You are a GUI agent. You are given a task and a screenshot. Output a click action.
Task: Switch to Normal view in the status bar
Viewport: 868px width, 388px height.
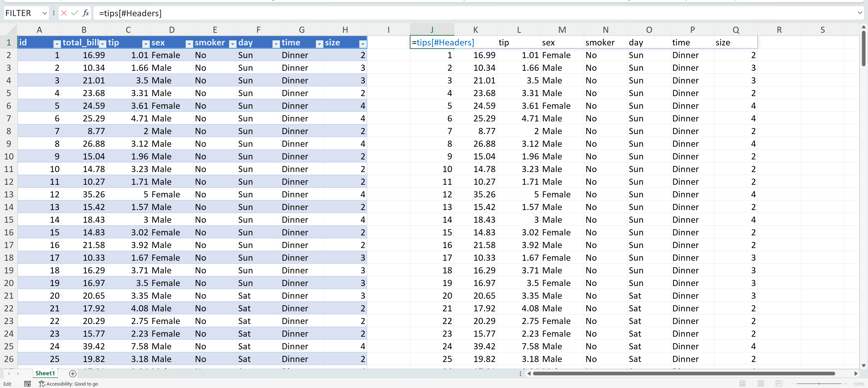(x=743, y=384)
